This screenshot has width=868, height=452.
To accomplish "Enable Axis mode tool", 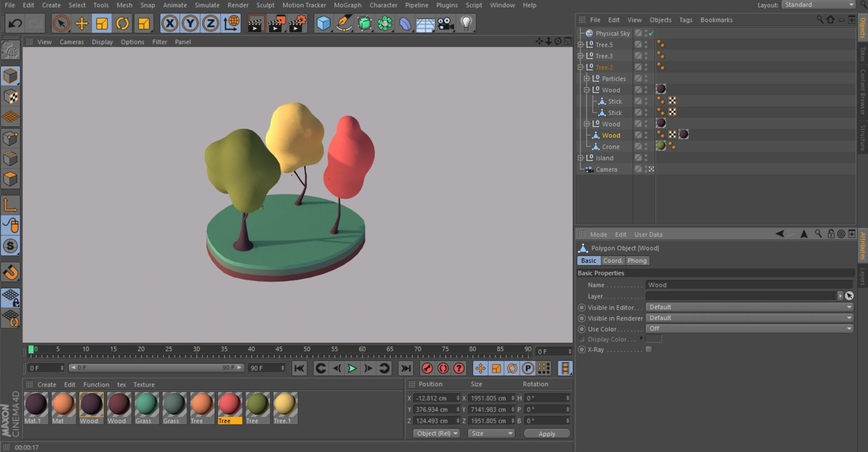I will click(x=10, y=205).
